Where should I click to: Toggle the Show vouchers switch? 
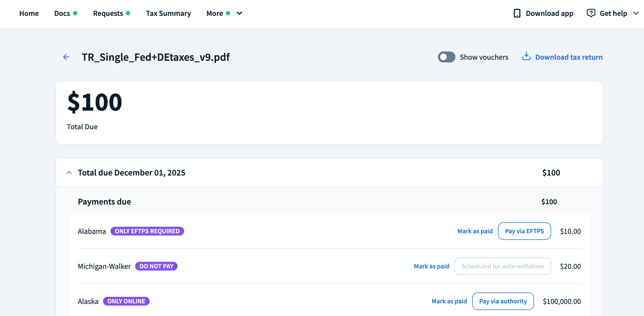tap(446, 57)
